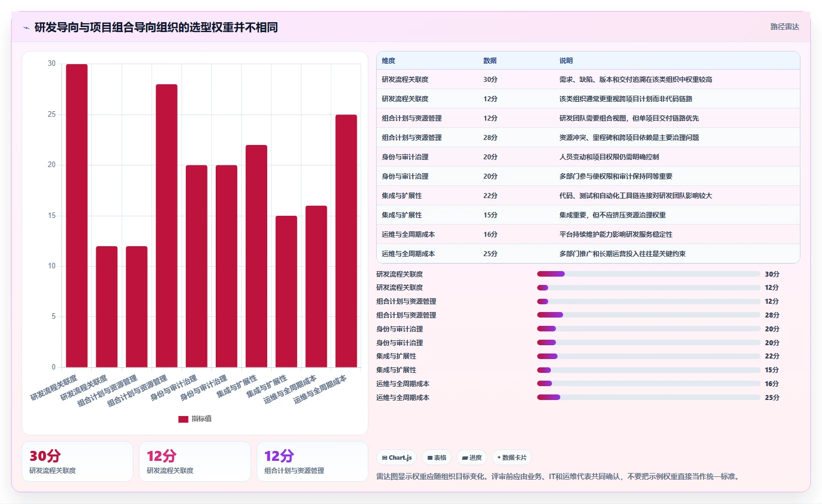822x504 pixels.
Task: Select the 数据 table column header
Action: pyautogui.click(x=490, y=61)
